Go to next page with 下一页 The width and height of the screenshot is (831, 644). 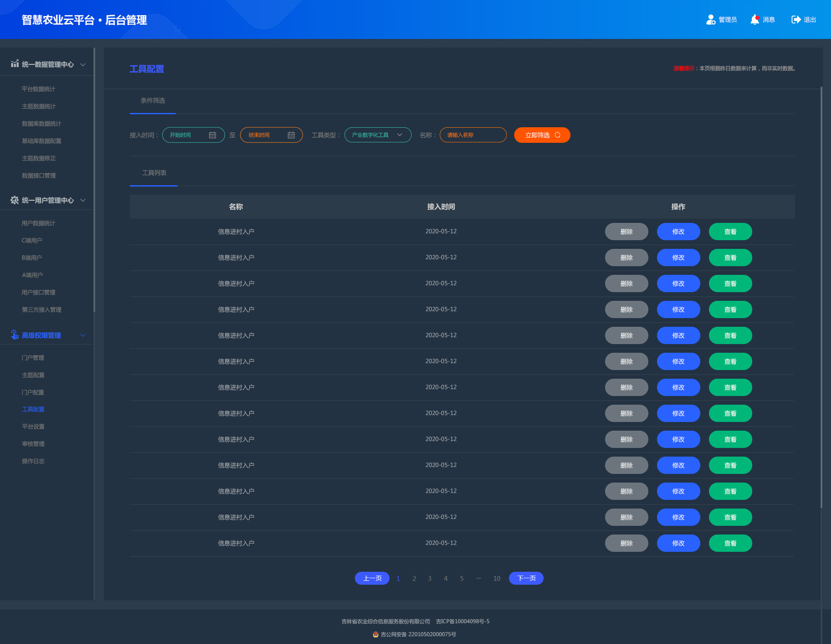coord(526,578)
